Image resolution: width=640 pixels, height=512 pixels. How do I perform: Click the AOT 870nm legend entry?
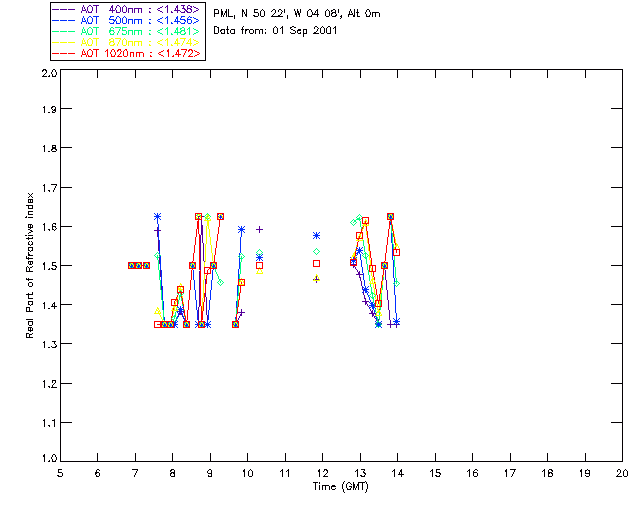point(127,42)
